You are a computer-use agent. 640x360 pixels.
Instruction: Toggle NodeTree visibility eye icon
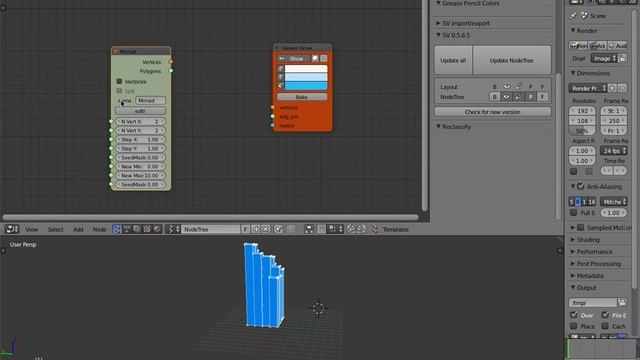(x=507, y=97)
